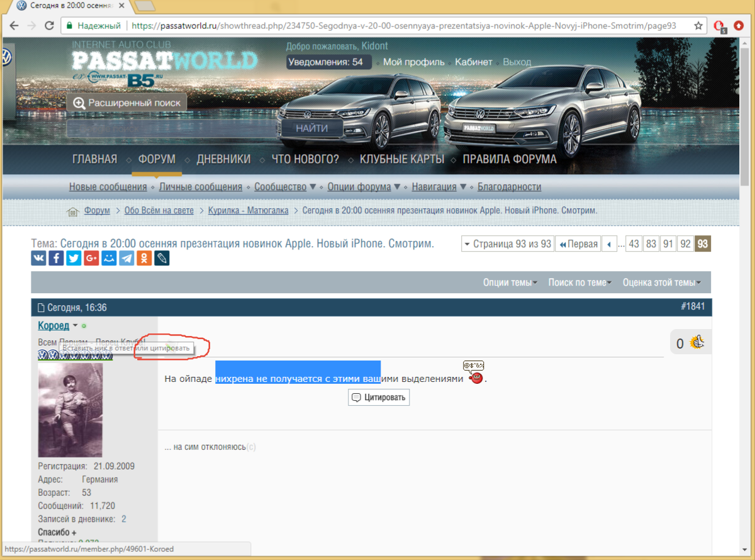The image size is (755, 560).
Task: Share the thread via Telegram
Action: pos(126,258)
